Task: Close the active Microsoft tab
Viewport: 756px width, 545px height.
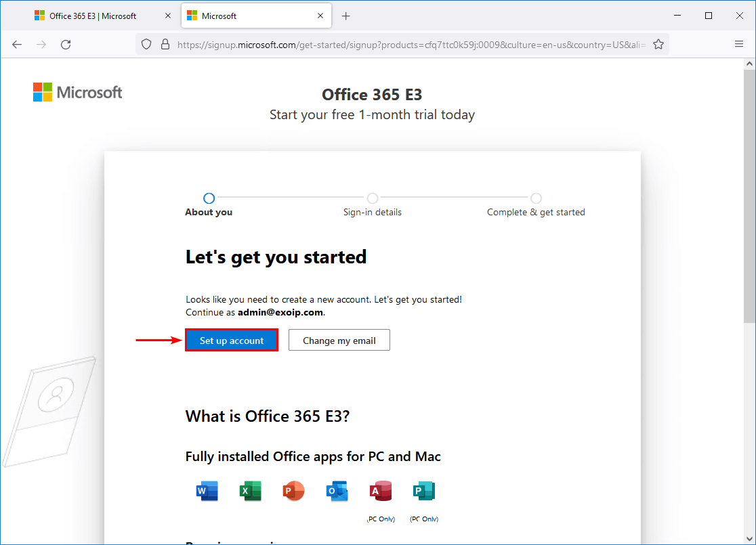Action: (320, 16)
